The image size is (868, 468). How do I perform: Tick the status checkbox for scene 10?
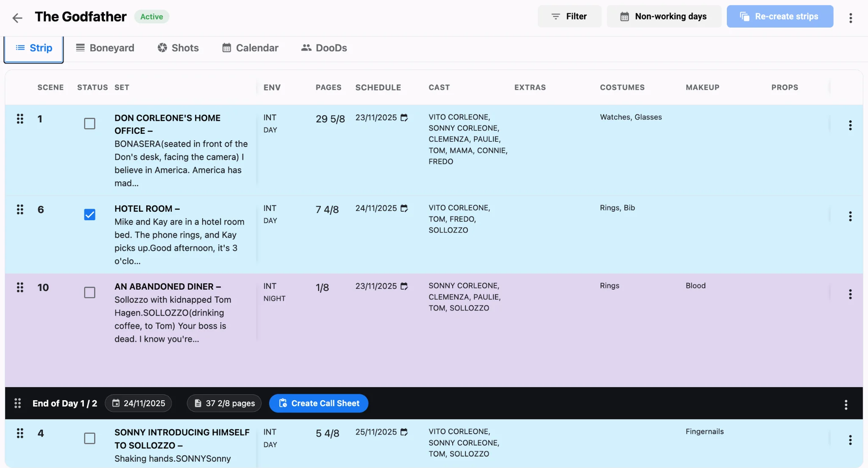click(x=89, y=293)
